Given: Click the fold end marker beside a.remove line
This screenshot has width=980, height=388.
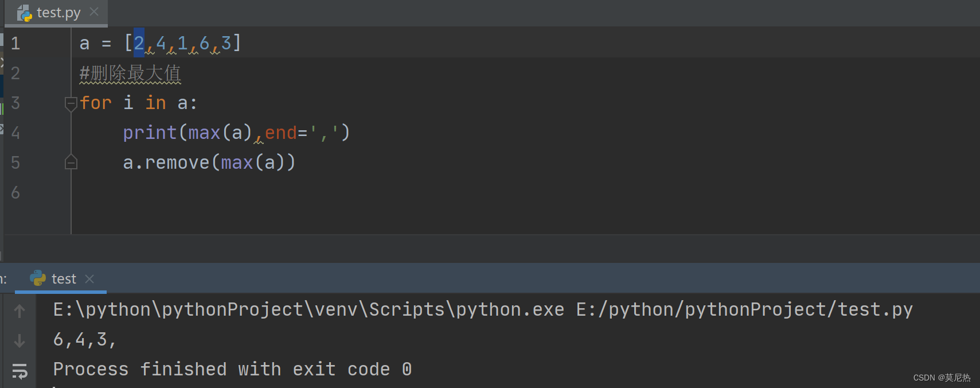Looking at the screenshot, I should (71, 163).
